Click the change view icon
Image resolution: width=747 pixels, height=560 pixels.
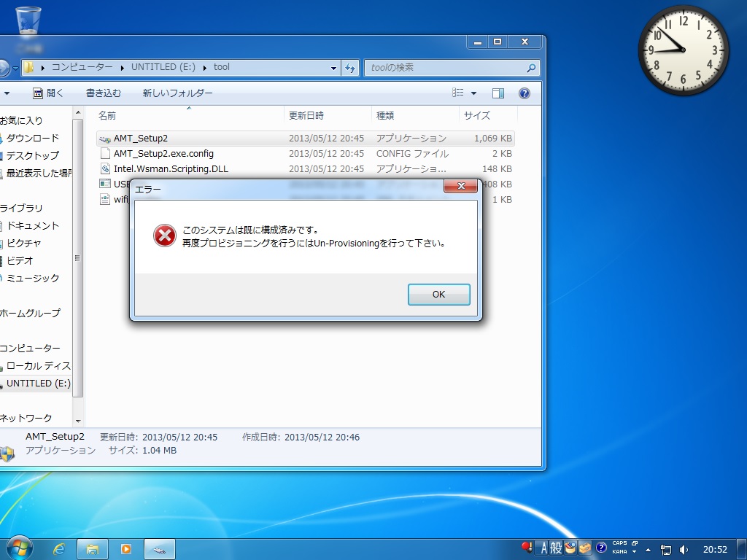[x=458, y=93]
